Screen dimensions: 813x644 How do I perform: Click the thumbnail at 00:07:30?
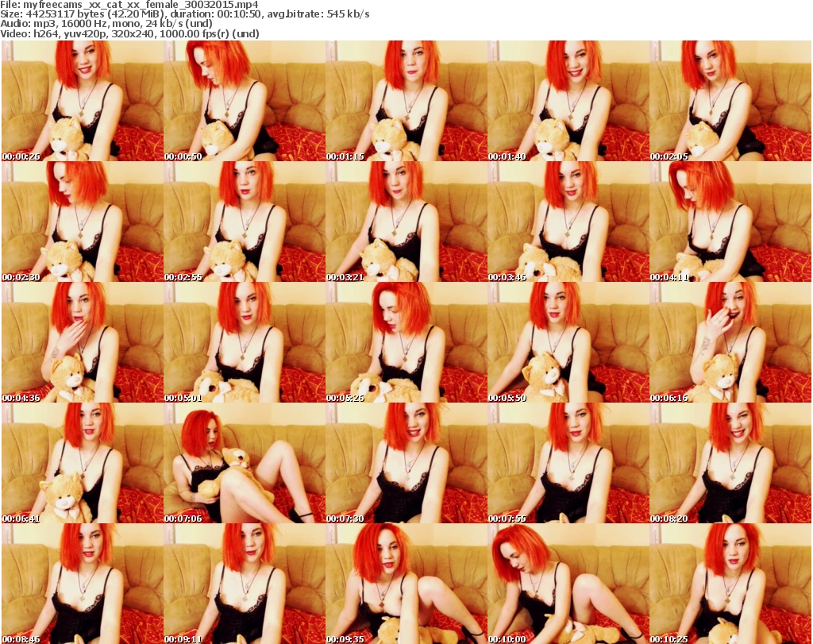406,463
